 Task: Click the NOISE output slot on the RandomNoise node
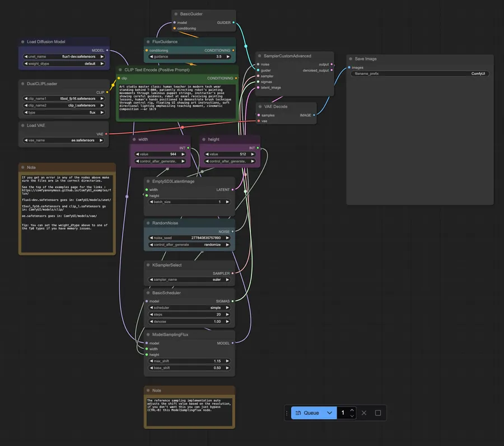point(232,231)
